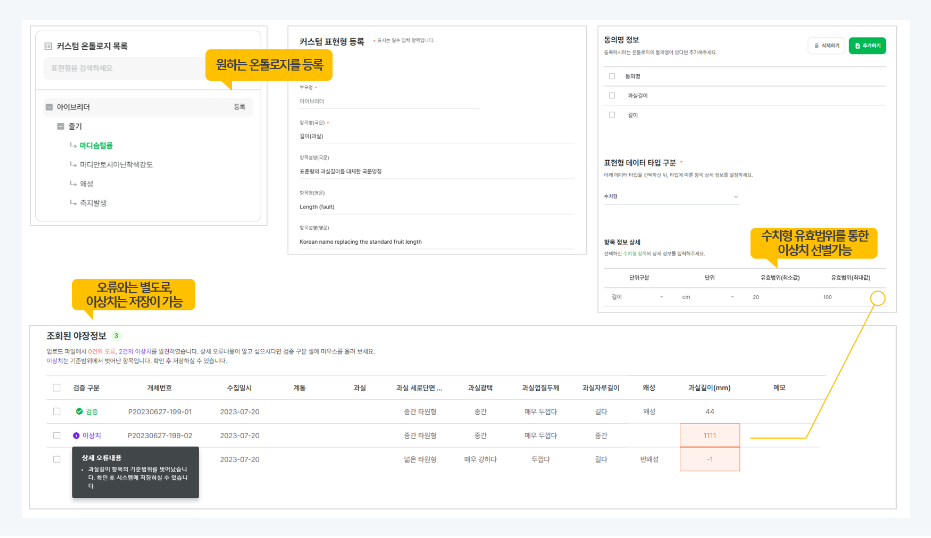This screenshot has height=538, width=931.
Task: Select 측지발생 tree item
Action: 93,203
